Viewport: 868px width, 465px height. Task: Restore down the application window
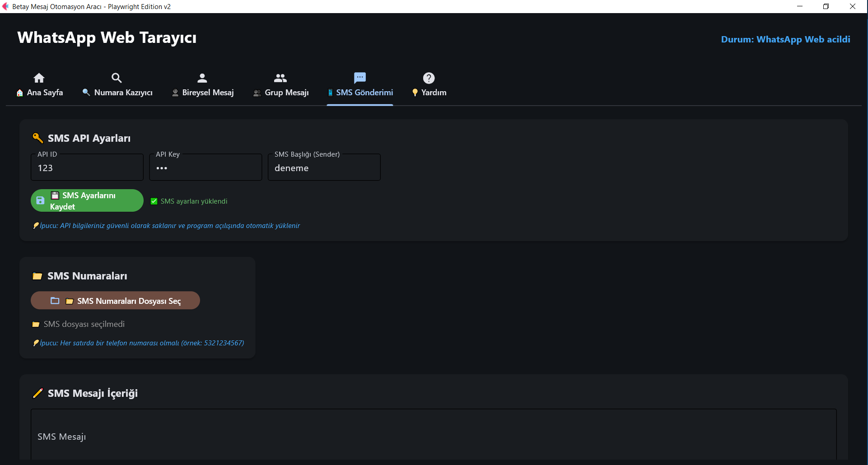(x=826, y=6)
